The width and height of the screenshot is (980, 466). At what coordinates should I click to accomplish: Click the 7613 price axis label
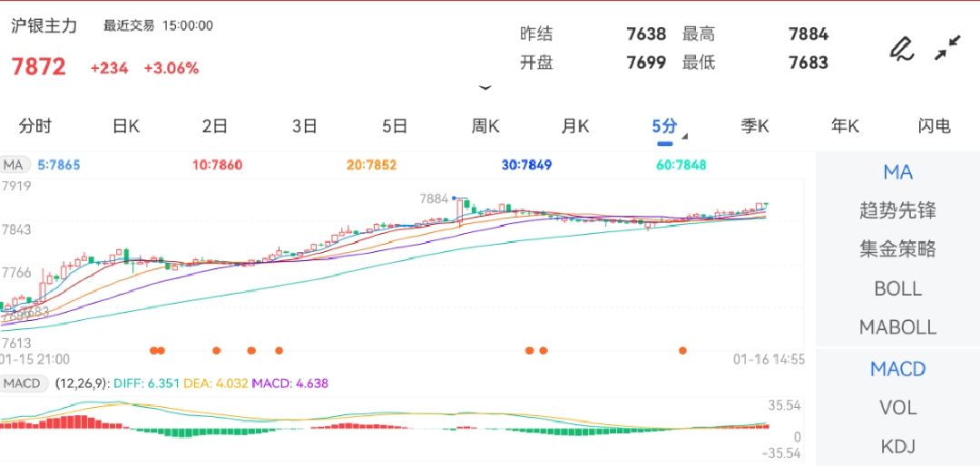(15, 343)
